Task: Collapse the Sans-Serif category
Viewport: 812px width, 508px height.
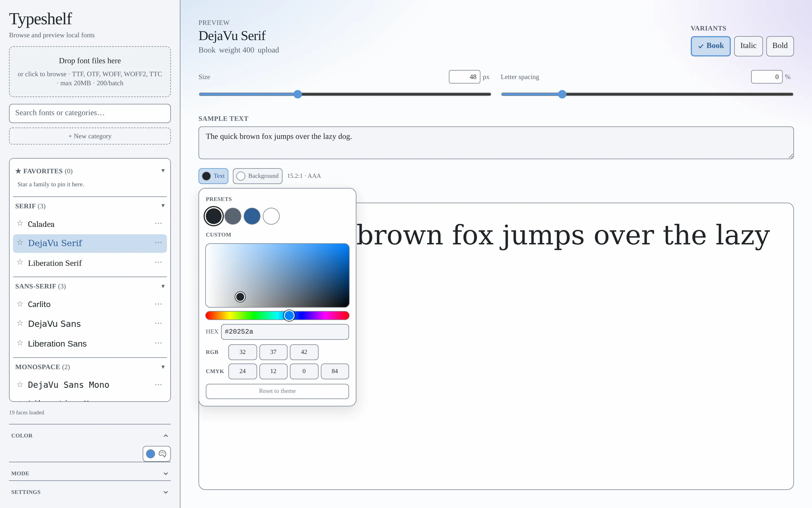Action: pyautogui.click(x=163, y=286)
